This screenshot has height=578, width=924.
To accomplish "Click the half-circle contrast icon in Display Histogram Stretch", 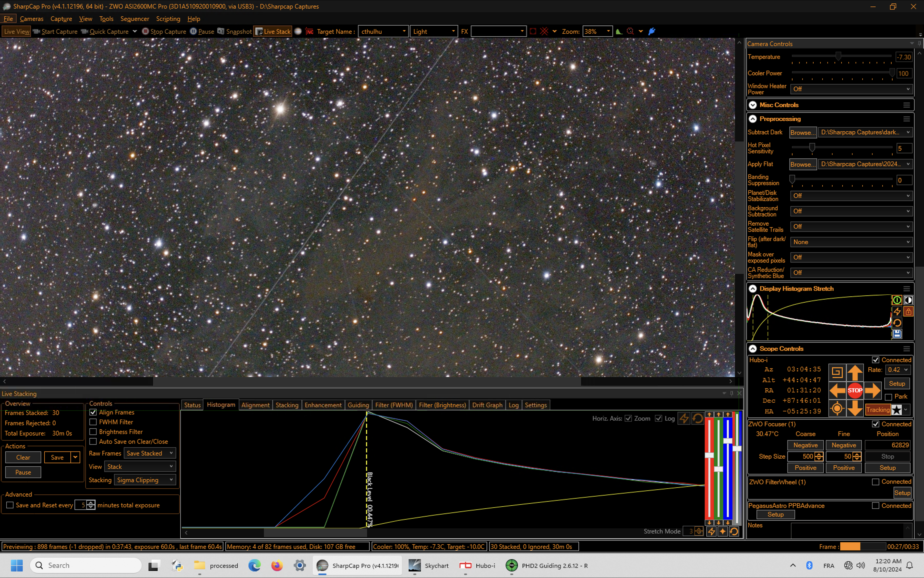I will [x=908, y=300].
